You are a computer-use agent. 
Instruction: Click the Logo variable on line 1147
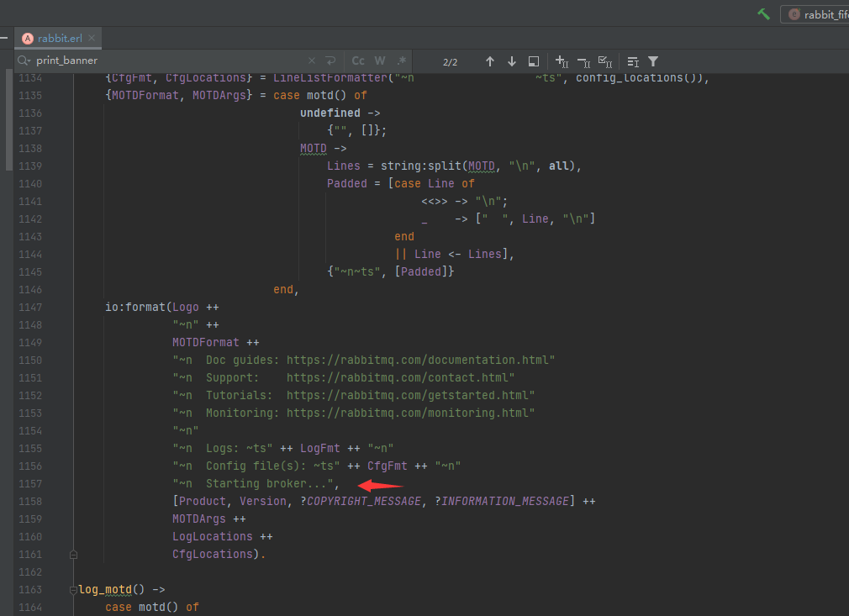click(x=186, y=307)
